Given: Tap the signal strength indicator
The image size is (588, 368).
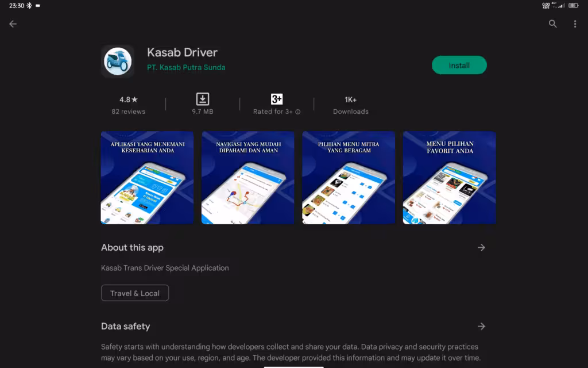Looking at the screenshot, I should [562, 5].
